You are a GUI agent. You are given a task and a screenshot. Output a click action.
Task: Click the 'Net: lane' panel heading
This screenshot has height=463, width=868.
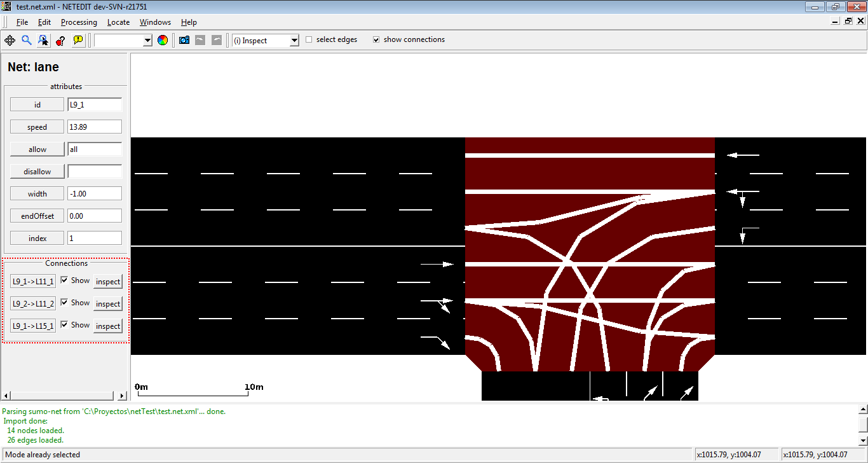click(33, 67)
